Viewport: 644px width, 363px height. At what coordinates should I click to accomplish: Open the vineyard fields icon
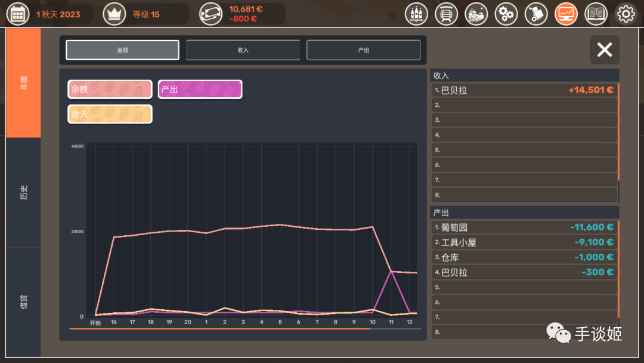coord(476,13)
